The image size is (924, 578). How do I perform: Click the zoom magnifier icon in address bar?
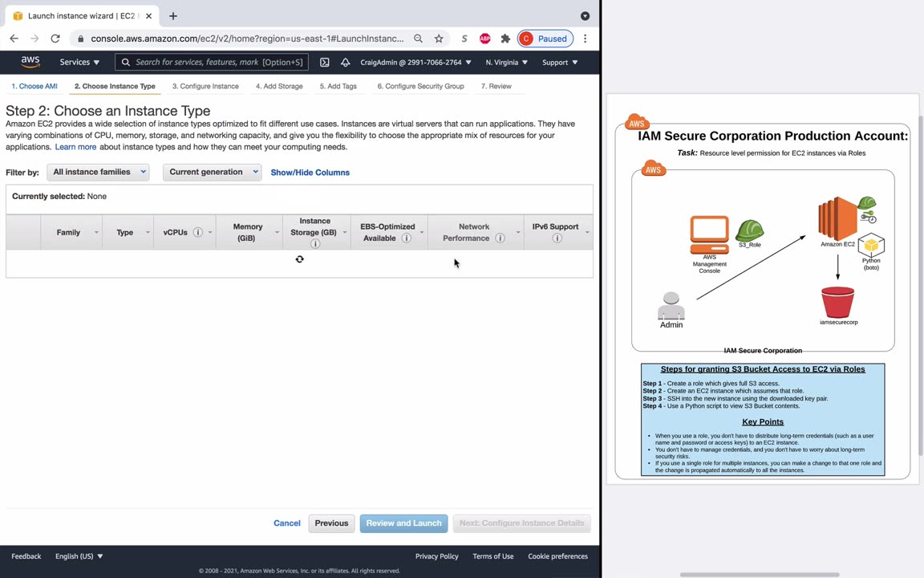tap(418, 39)
